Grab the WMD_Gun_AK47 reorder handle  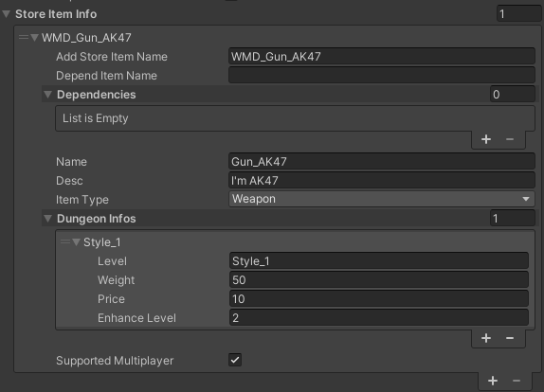click(x=24, y=37)
